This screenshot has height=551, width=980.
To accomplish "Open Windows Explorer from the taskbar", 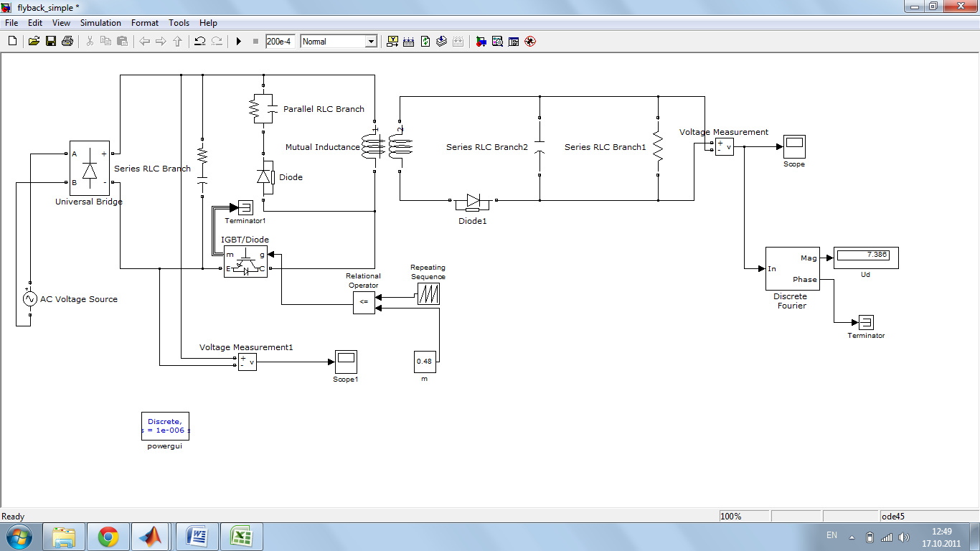I will 64,537.
